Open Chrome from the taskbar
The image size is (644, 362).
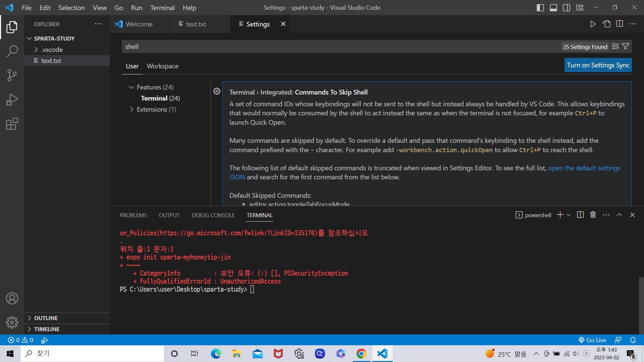click(x=361, y=354)
